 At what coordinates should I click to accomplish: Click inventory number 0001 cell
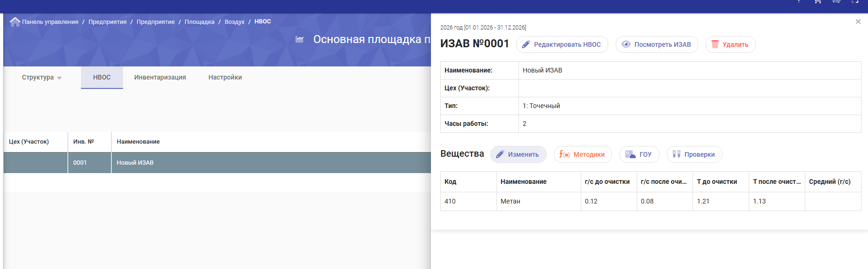point(89,163)
